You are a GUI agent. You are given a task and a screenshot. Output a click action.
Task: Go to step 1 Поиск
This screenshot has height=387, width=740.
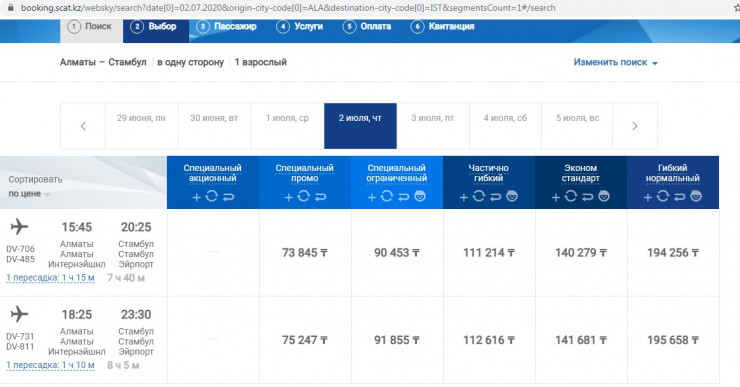click(x=91, y=30)
